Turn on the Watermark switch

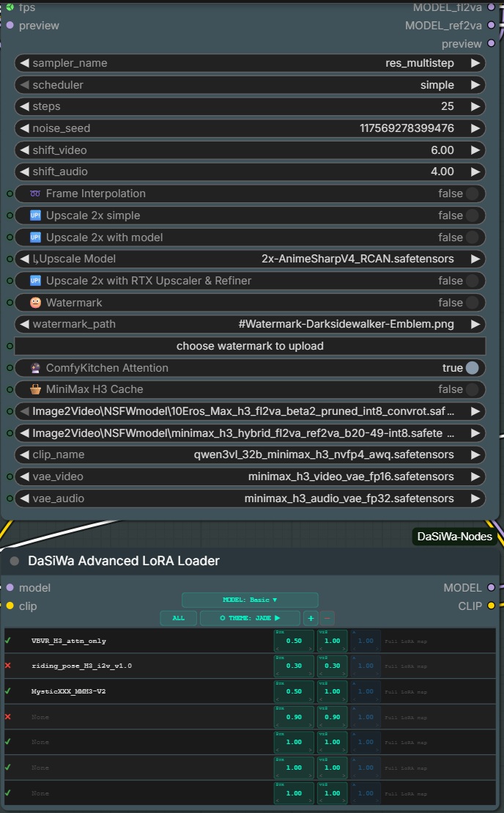click(472, 302)
